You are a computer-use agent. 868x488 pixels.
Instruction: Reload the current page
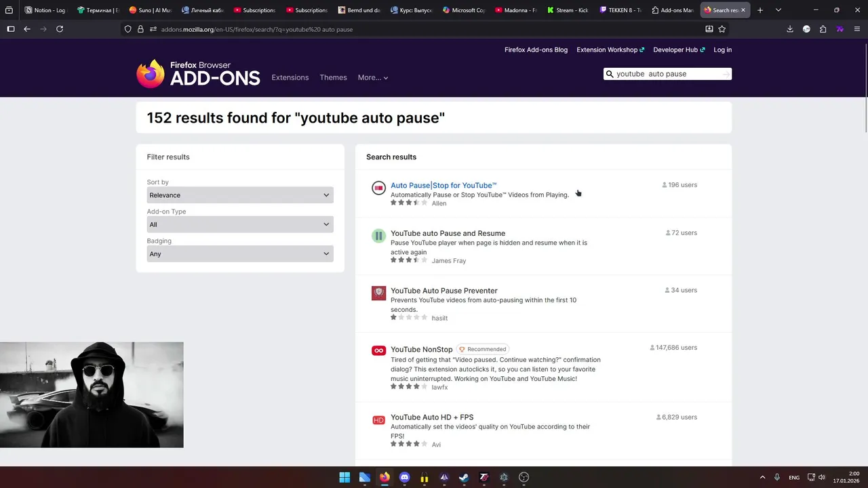(x=60, y=29)
